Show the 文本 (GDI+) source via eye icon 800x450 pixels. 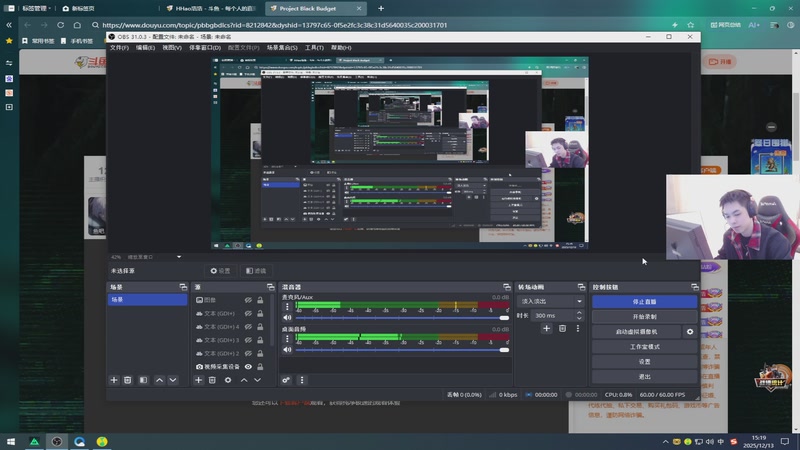pyautogui.click(x=248, y=313)
